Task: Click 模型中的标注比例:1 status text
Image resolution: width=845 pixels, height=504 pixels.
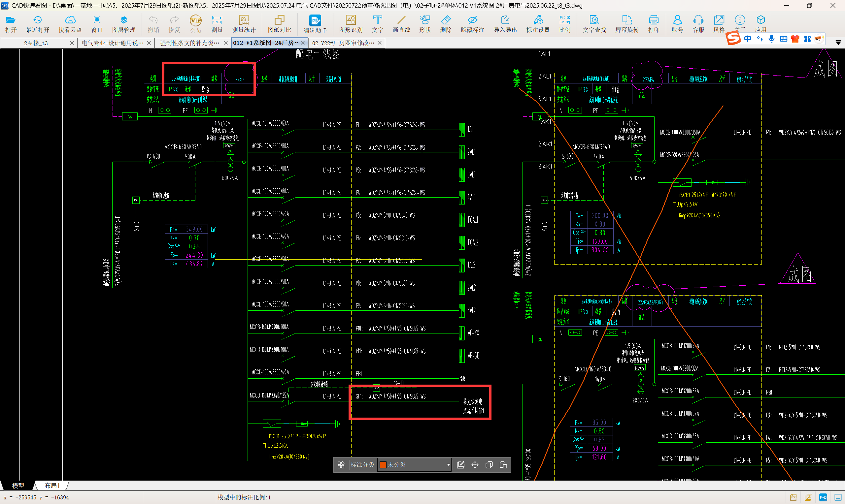Action: click(244, 497)
